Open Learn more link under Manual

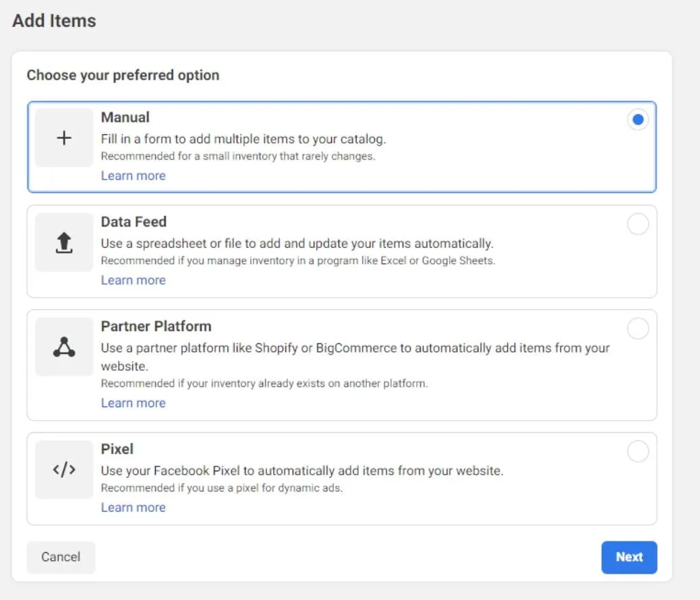point(133,176)
